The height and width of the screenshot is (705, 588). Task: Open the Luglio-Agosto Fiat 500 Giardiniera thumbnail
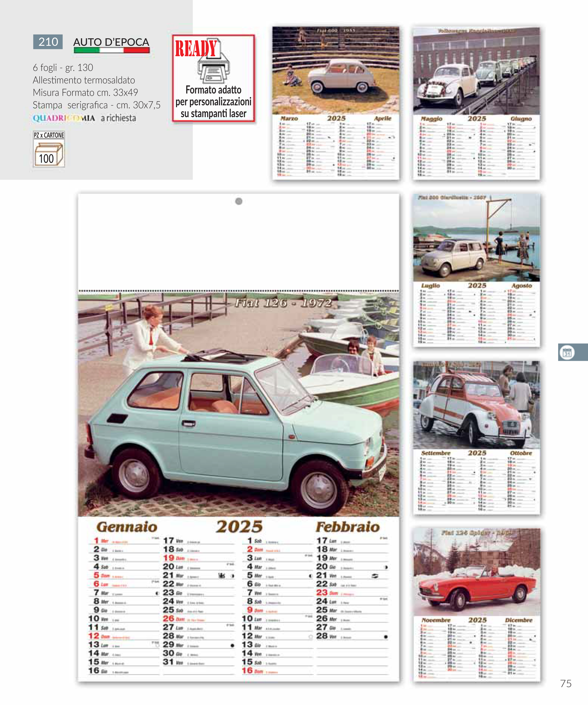coord(476,270)
